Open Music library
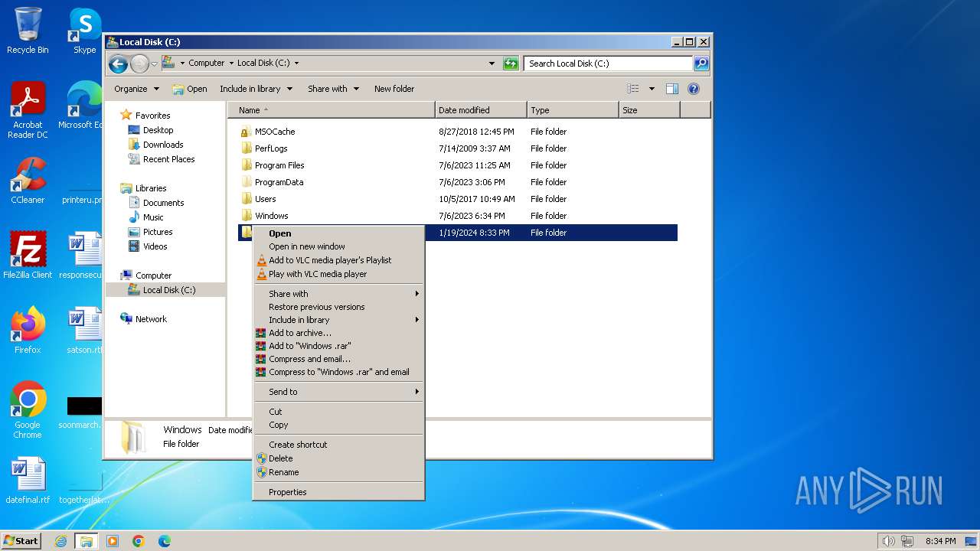The width and height of the screenshot is (980, 551). tap(153, 217)
